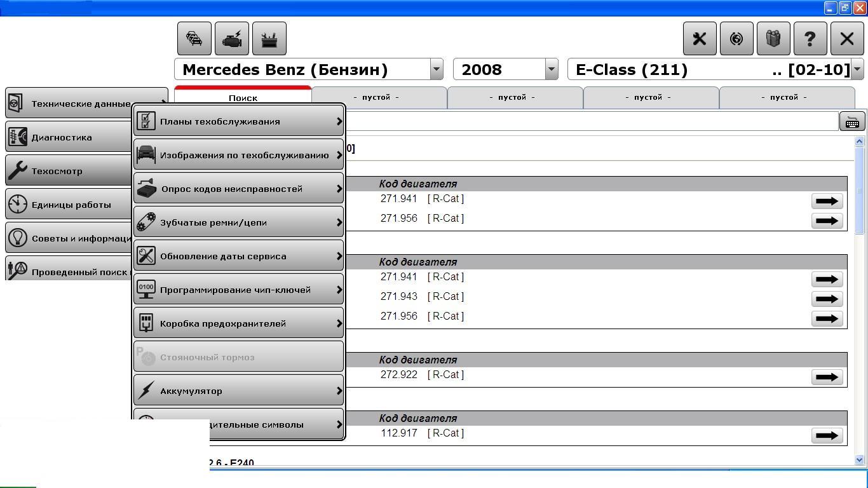Select the third пустой tab
The image size is (868, 488).
click(651, 97)
